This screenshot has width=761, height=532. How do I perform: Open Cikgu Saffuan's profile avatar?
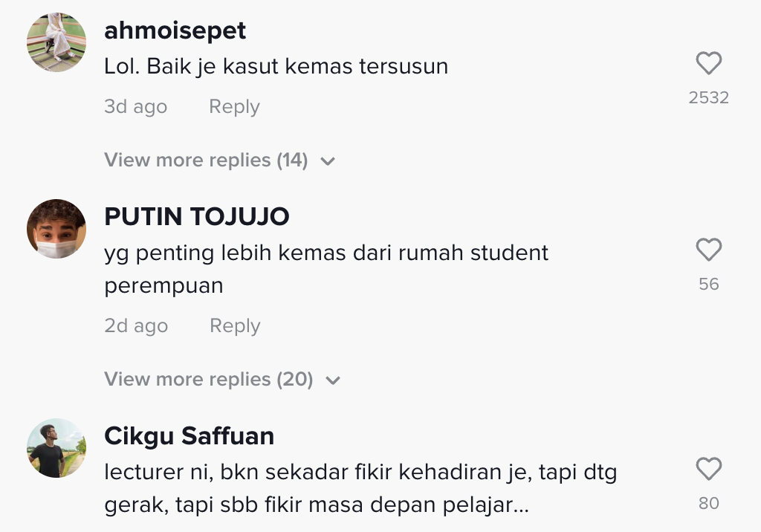56,448
